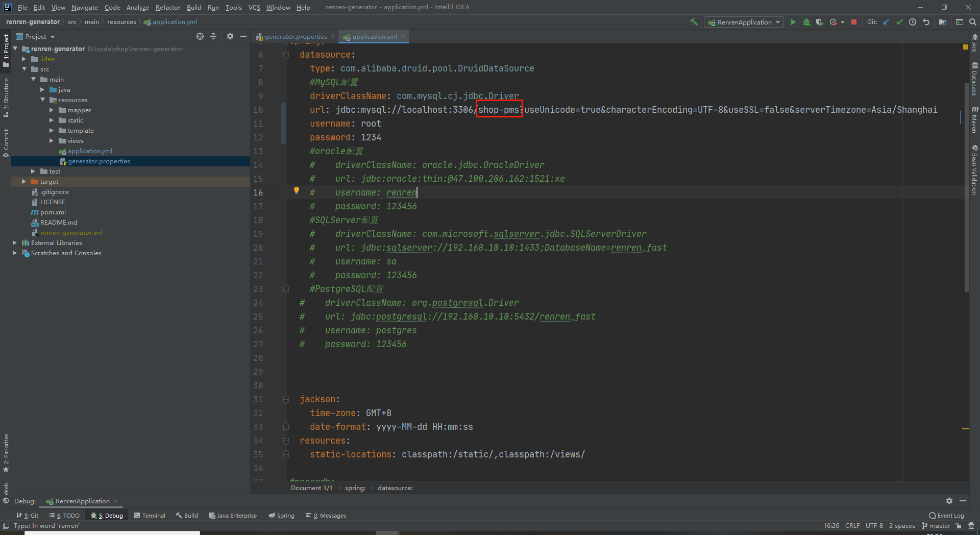Open the Messages tool window
The height and width of the screenshot is (535, 980).
coord(326,516)
